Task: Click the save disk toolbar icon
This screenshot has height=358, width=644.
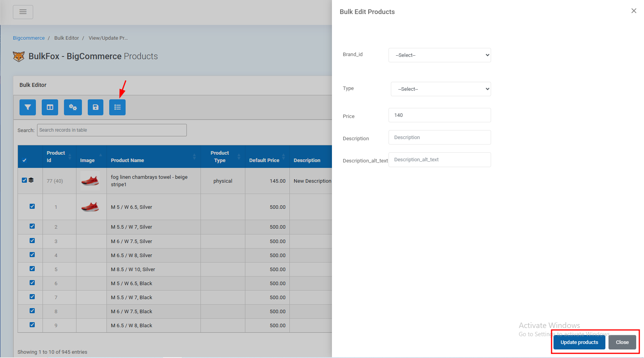Action: tap(96, 107)
